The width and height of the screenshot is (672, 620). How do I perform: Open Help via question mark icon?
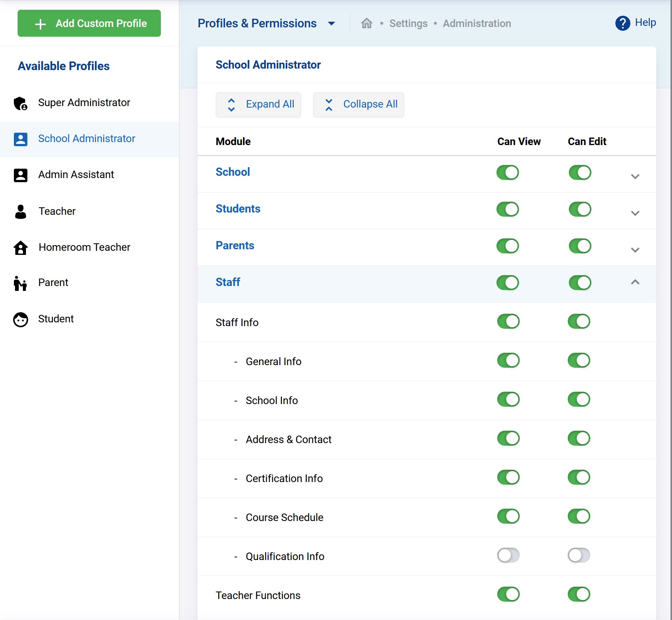[622, 23]
